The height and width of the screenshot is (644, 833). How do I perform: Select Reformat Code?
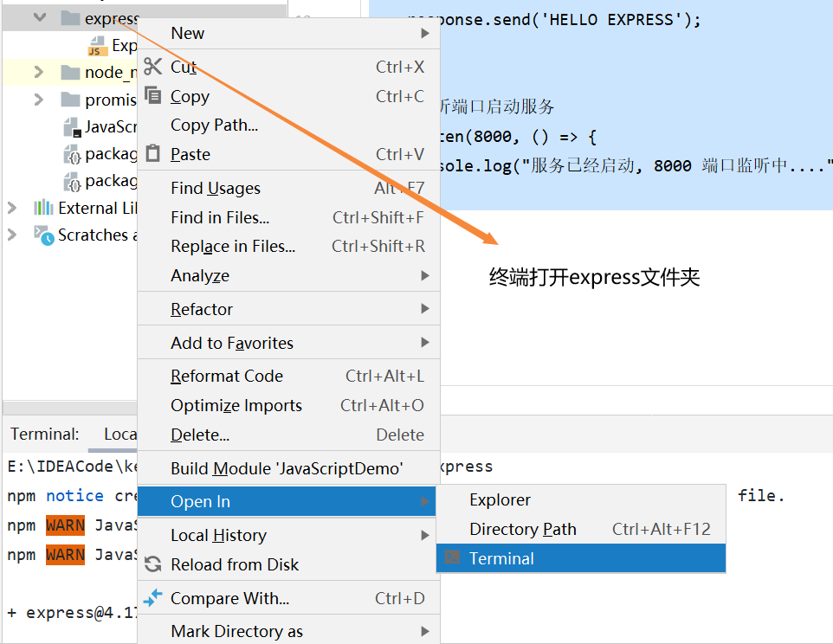point(288,376)
